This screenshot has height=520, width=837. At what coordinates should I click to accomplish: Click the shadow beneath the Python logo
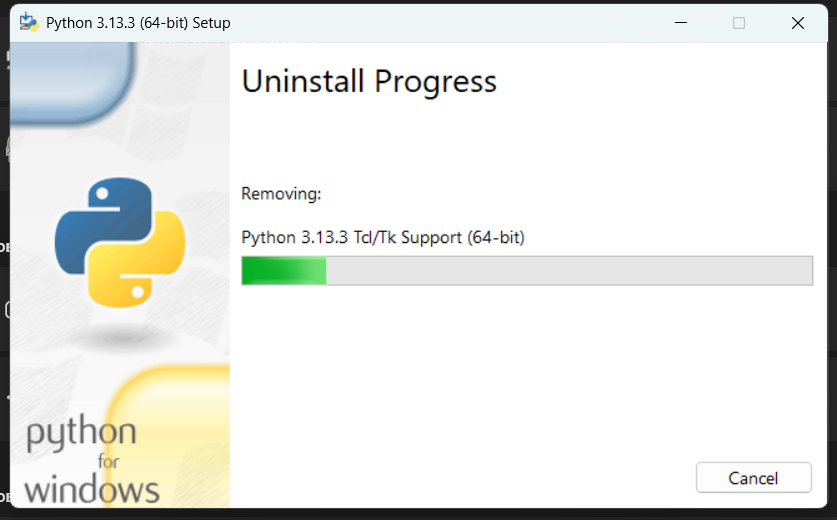coord(122,338)
